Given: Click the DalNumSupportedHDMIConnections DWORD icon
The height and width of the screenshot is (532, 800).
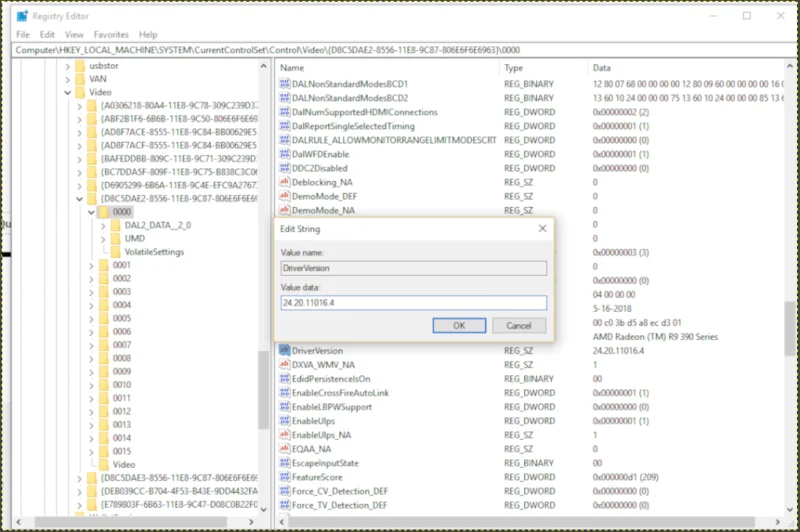Looking at the screenshot, I should tap(285, 112).
